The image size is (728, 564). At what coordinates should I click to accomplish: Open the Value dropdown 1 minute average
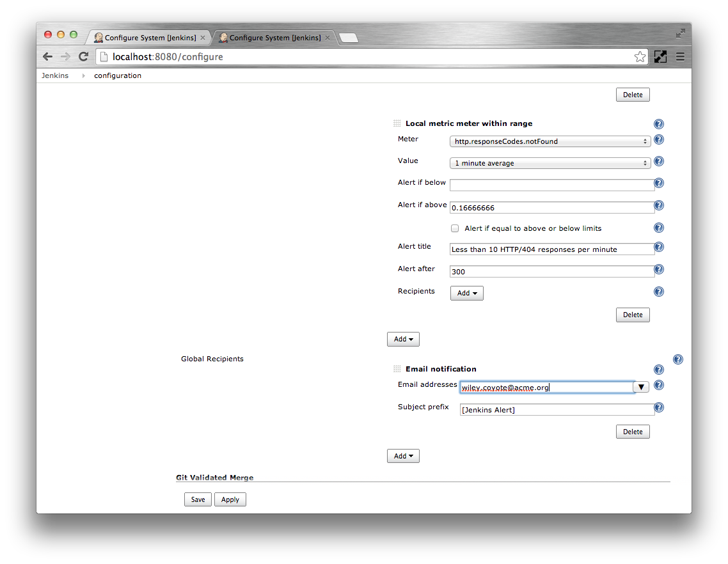tap(550, 163)
